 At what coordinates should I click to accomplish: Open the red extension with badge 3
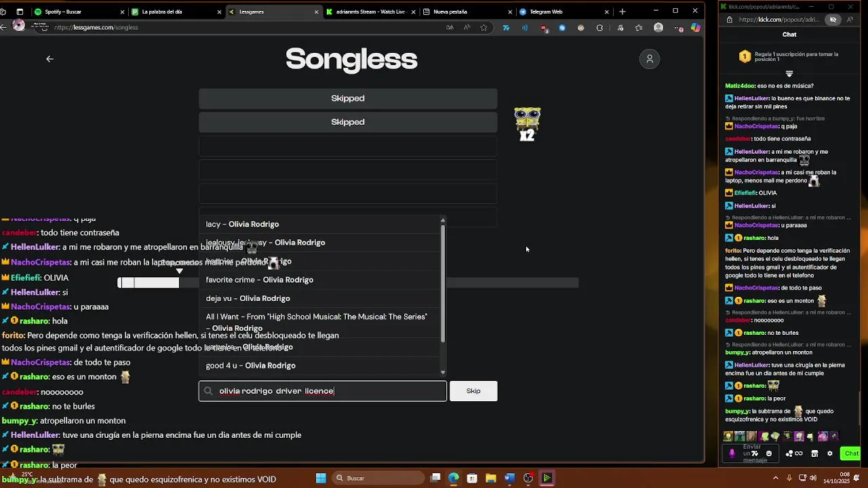(x=544, y=28)
